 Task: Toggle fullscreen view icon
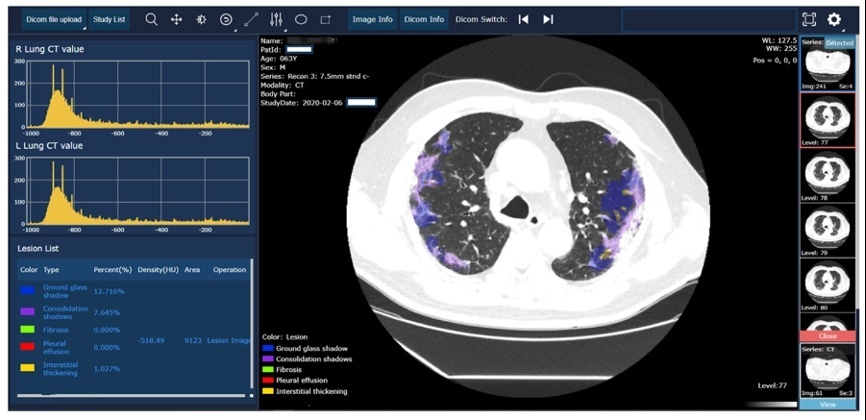(809, 19)
